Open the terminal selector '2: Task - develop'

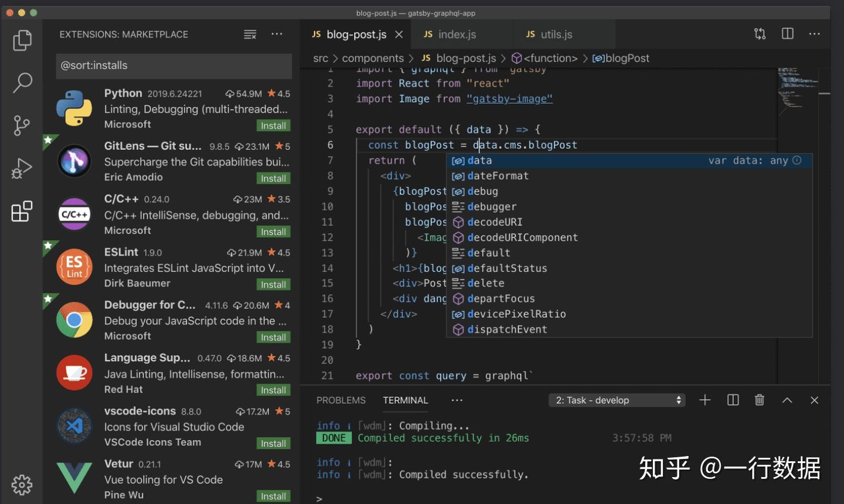[x=617, y=400]
